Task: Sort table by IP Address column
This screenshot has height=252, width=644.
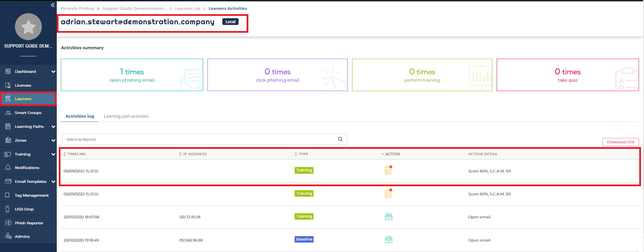Action: pyautogui.click(x=193, y=154)
